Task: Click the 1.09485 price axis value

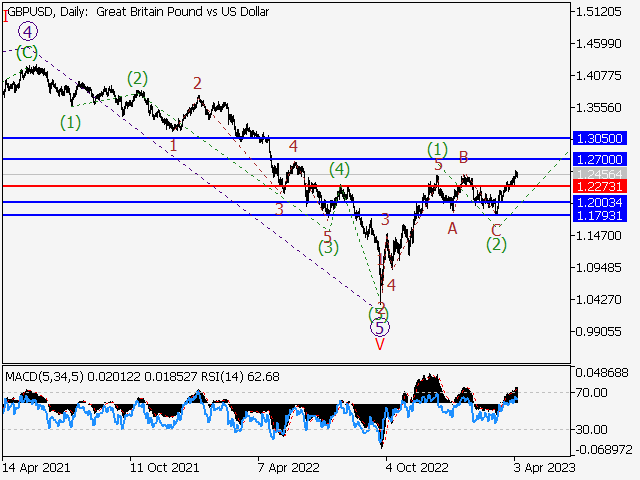Action: pyautogui.click(x=598, y=268)
